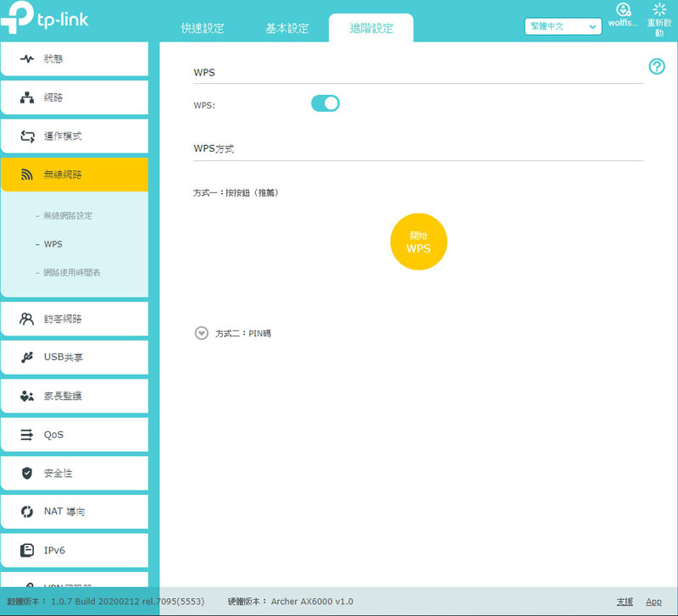
Task: Click the firmware version 1.0.7 Build text
Action: [x=128, y=602]
